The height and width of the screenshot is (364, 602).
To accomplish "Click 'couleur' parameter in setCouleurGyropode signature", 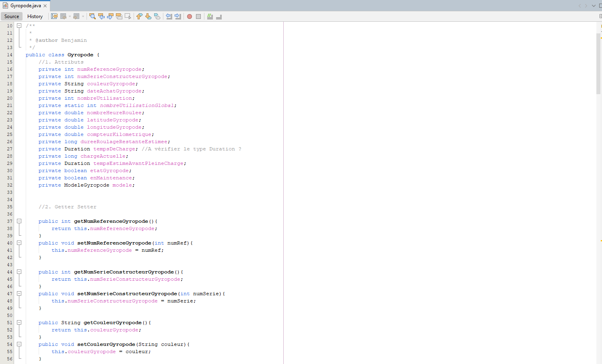I will tap(172, 344).
